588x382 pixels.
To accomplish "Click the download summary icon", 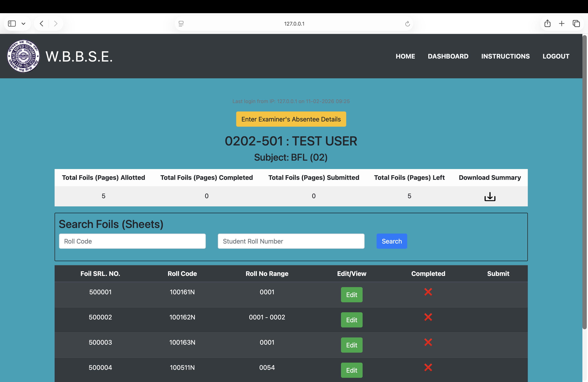I will point(490,197).
